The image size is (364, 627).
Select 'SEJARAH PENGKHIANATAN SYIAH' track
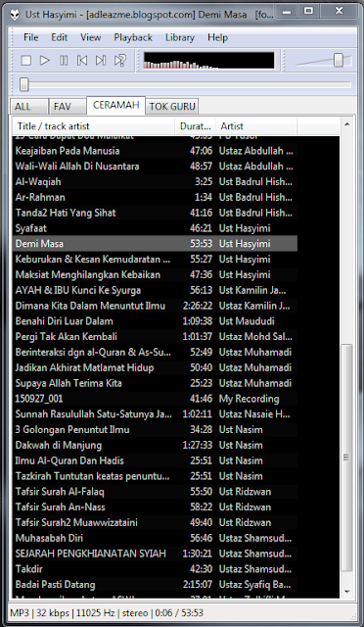[155, 554]
